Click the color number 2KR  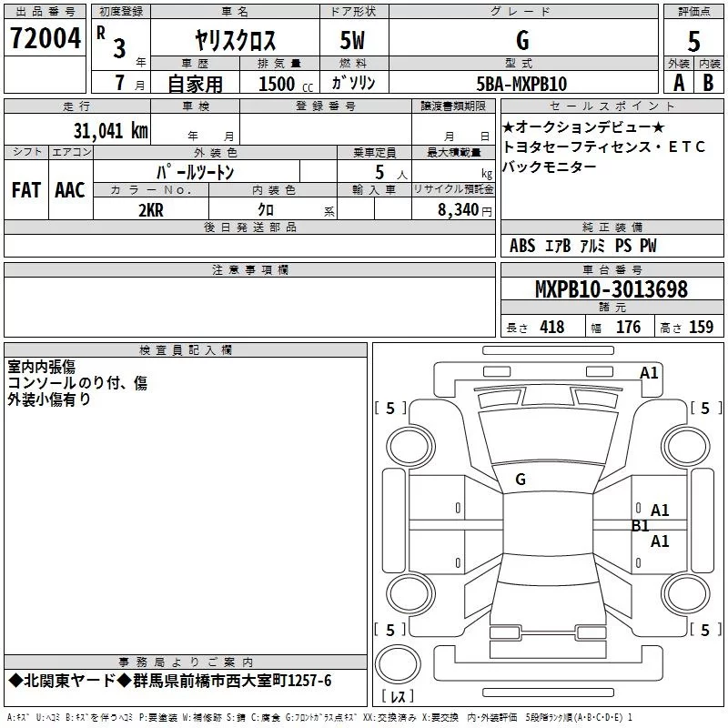151,208
